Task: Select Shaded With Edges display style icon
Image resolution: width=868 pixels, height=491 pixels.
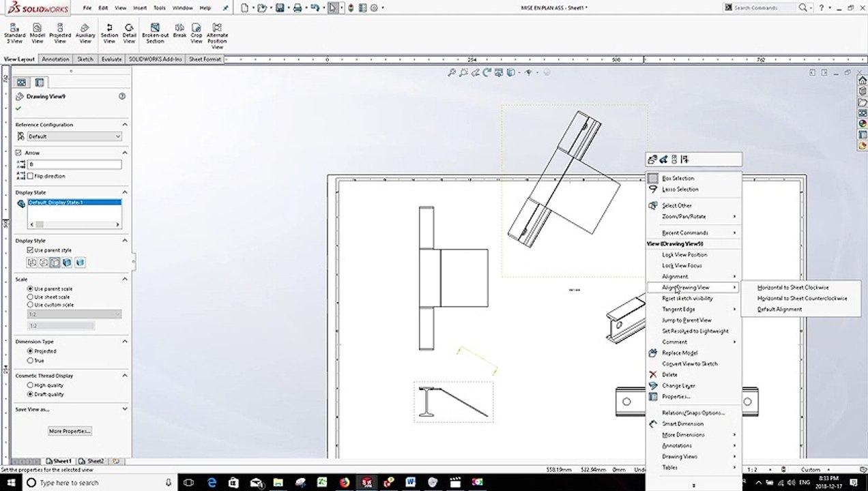Action: [68, 263]
